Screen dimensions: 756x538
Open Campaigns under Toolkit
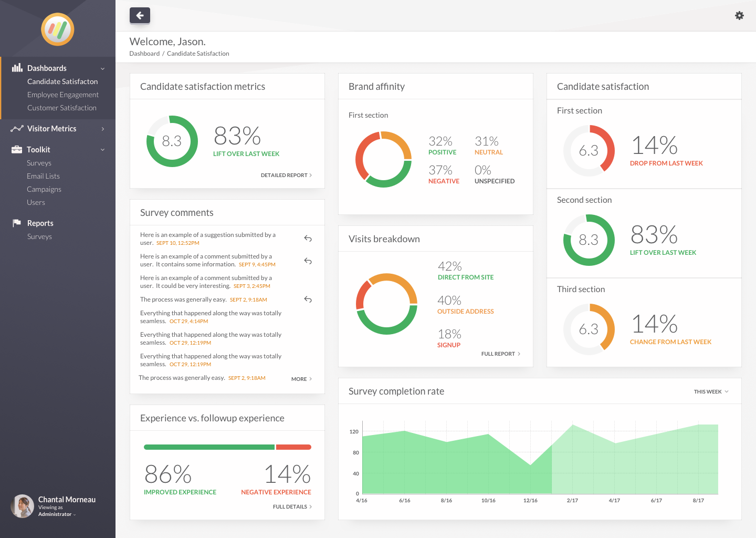click(44, 189)
